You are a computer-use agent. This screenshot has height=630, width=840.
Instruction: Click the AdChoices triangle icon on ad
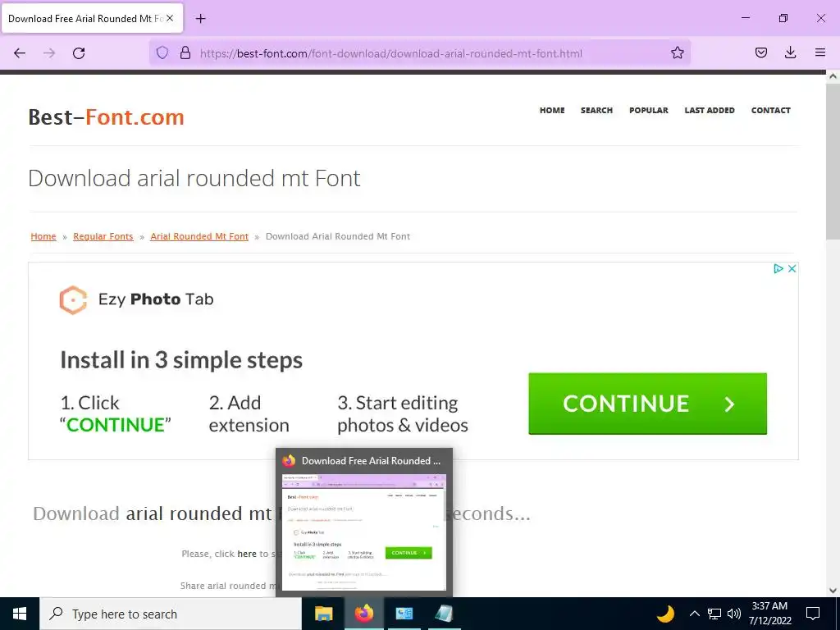click(x=778, y=268)
